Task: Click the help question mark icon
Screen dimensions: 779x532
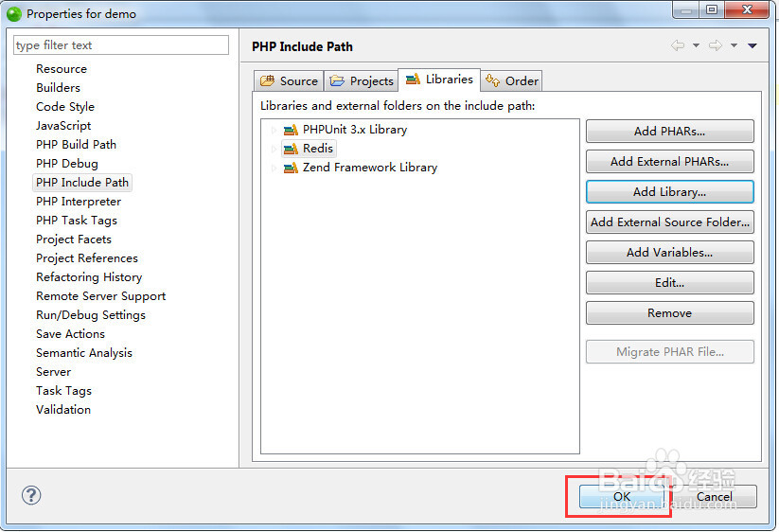Action: 31,495
